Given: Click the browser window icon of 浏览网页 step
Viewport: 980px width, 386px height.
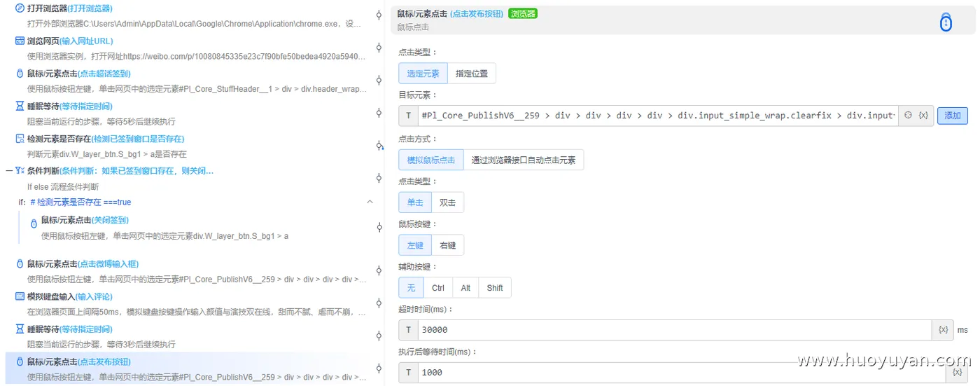Looking at the screenshot, I should (20, 41).
